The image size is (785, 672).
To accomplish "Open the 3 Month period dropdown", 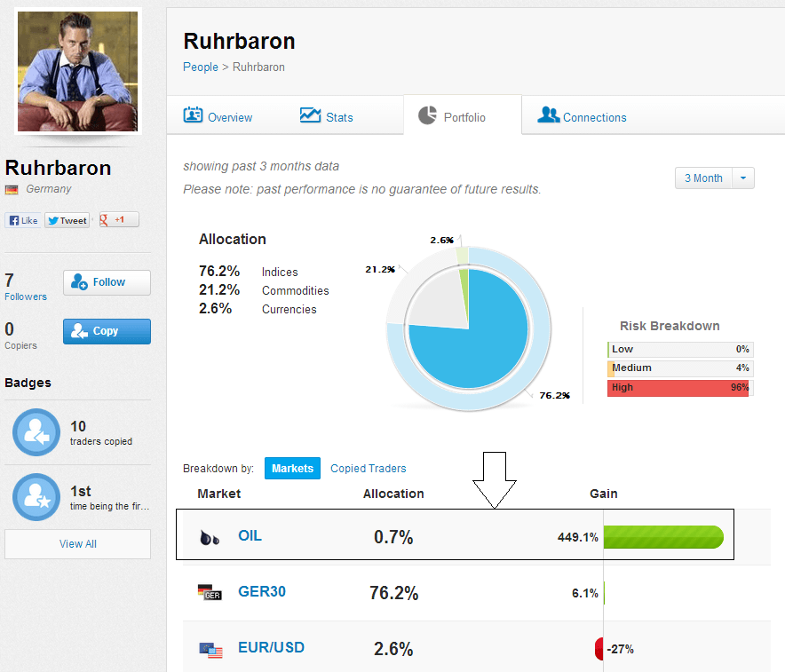I will point(702,178).
